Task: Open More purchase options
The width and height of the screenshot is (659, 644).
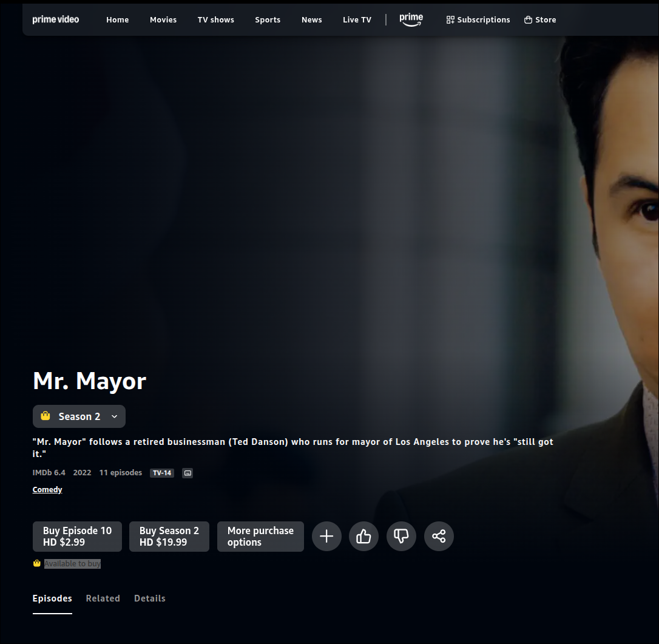Action: [x=260, y=537]
